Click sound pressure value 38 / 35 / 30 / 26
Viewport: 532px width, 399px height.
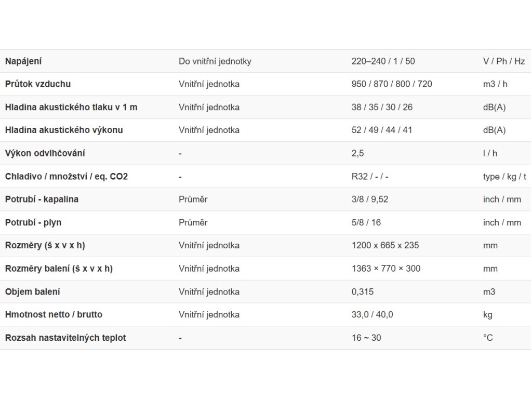[x=382, y=107]
